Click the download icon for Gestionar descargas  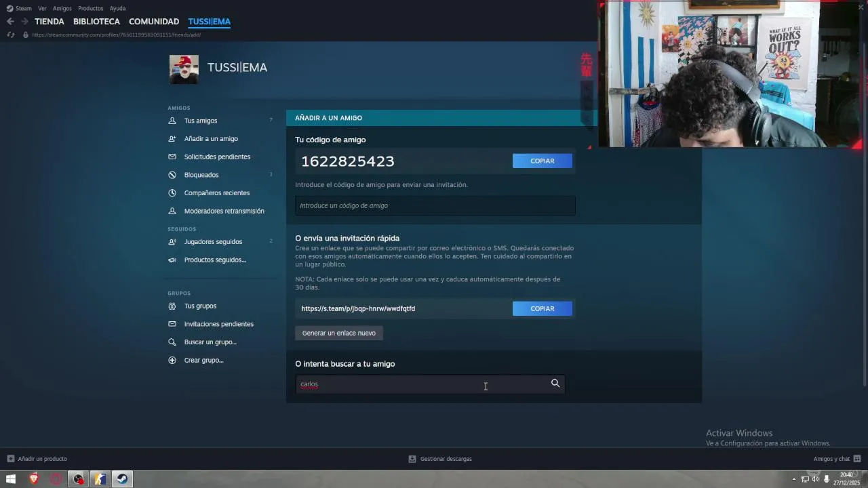pos(412,459)
